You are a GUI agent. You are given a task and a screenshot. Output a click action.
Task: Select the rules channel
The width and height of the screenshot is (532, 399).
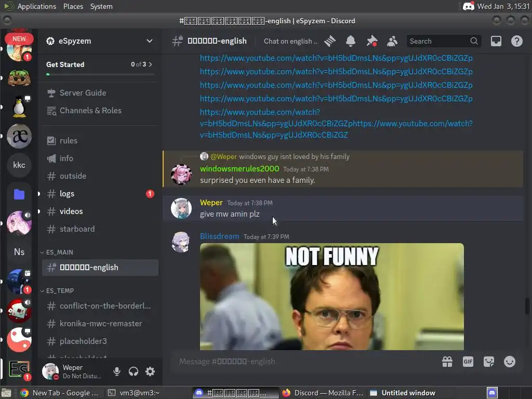[99, 140]
